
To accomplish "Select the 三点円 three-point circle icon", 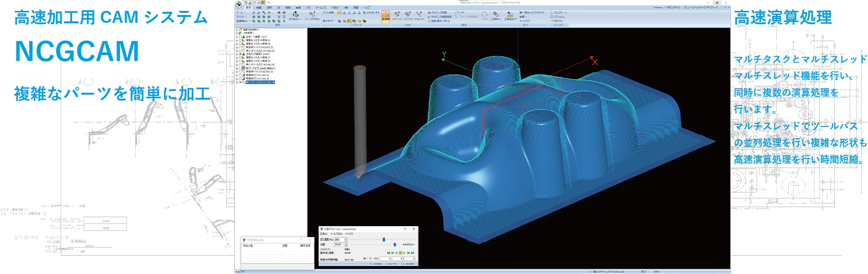I will click(x=485, y=16).
